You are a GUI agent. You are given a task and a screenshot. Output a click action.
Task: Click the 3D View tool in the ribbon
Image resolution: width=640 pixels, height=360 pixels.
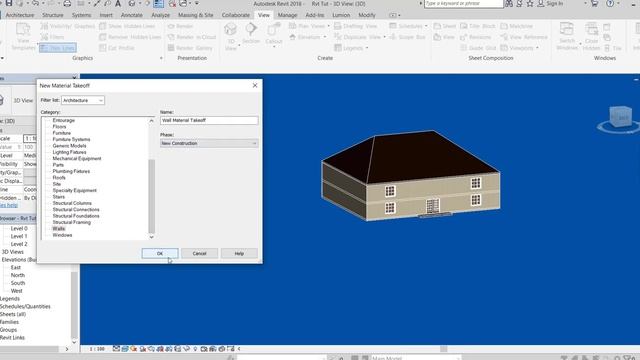coord(231,36)
